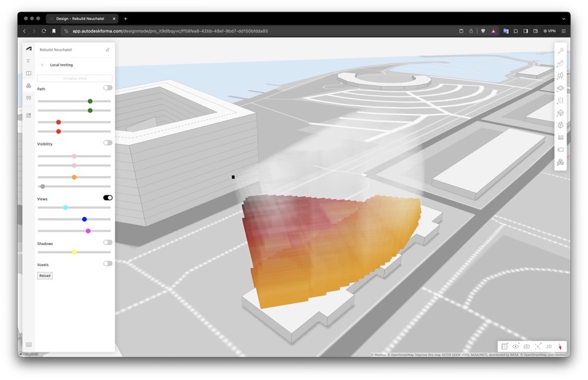Click the yellow Shadows slider handle

74,253
